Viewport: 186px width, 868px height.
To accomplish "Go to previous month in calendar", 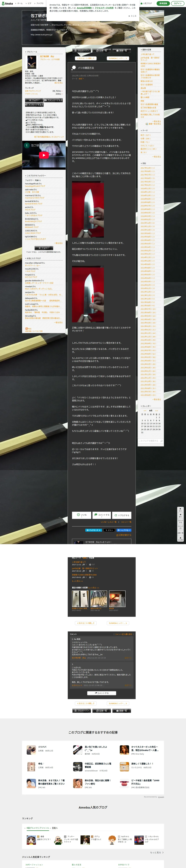I will (145, 410).
